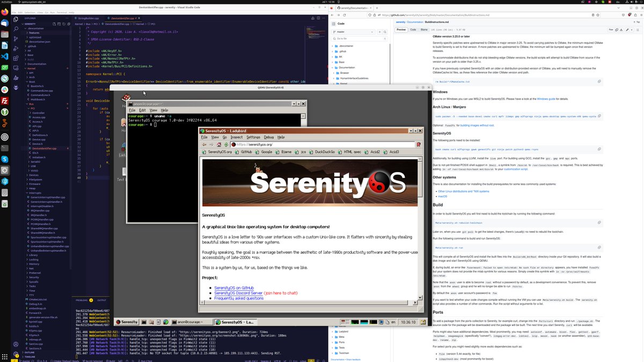The image size is (644, 362).
Task: Click the edit pencil icon on the GitHub file view
Action: click(628, 29)
